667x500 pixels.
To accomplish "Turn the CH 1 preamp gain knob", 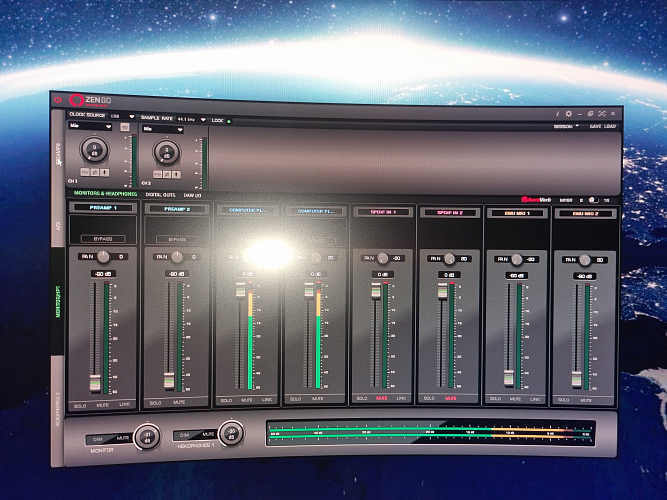I will (x=94, y=151).
